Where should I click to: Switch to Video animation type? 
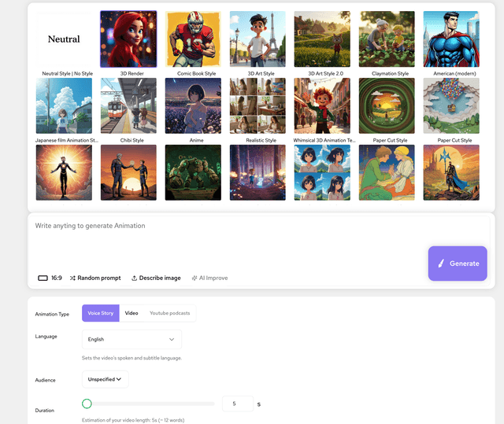pyautogui.click(x=131, y=313)
